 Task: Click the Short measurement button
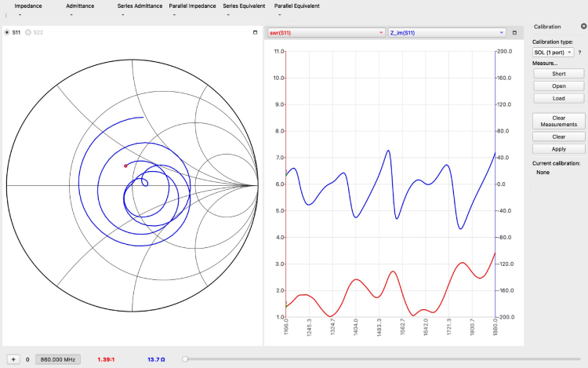pos(558,74)
